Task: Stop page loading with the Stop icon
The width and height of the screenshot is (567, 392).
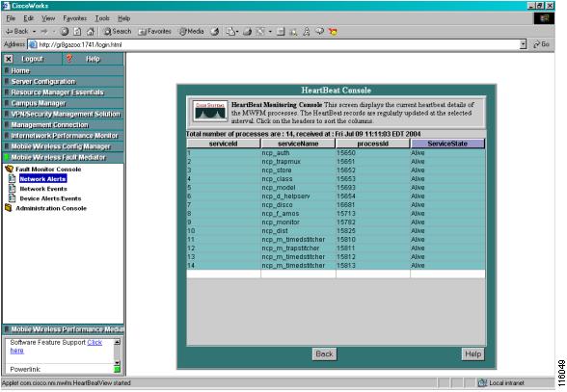Action: [65, 32]
